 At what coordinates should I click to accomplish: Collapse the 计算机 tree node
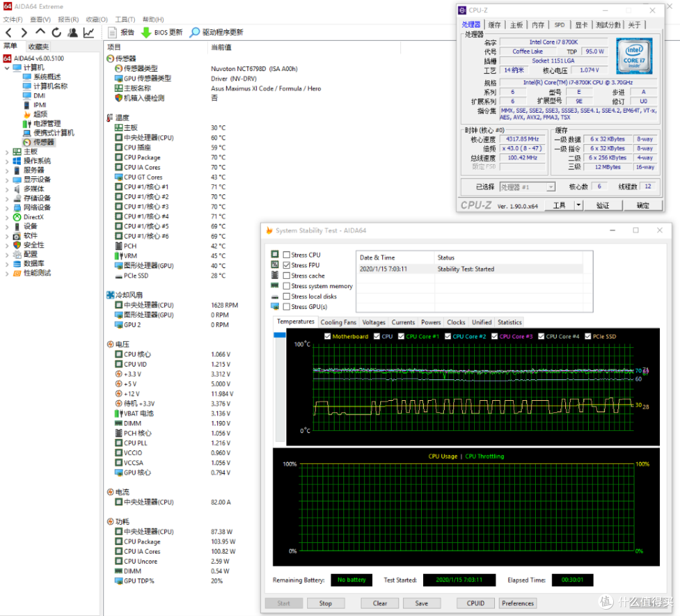7,68
